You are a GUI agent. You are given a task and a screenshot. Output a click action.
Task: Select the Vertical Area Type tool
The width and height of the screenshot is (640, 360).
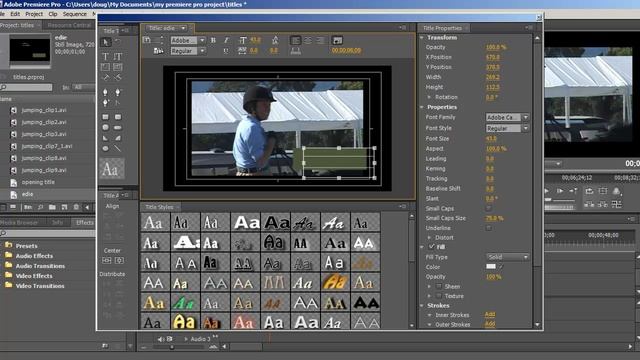coord(118,67)
